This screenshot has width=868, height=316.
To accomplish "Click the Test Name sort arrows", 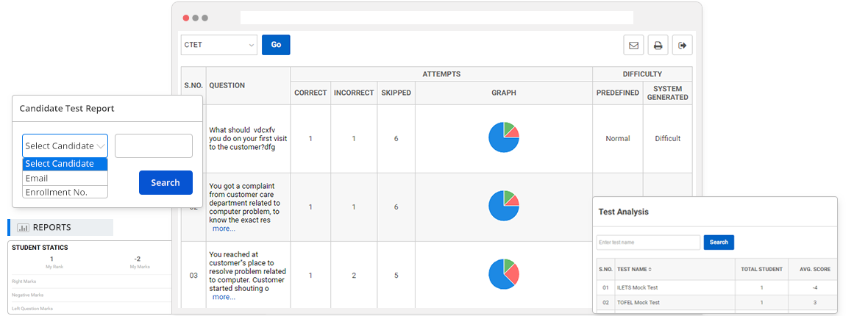I will [650, 269].
